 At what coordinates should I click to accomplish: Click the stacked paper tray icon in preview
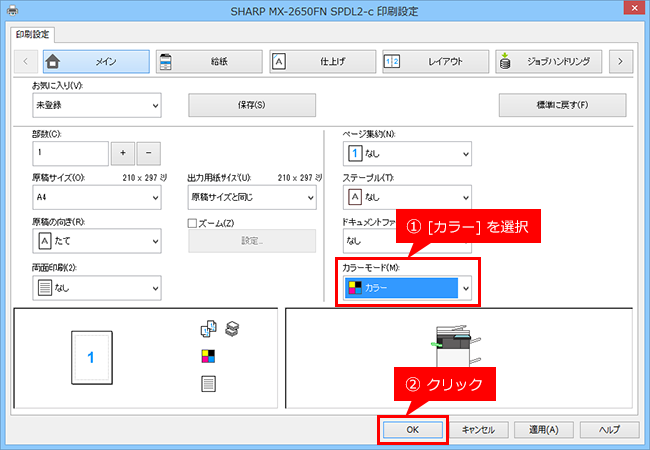pos(232,329)
